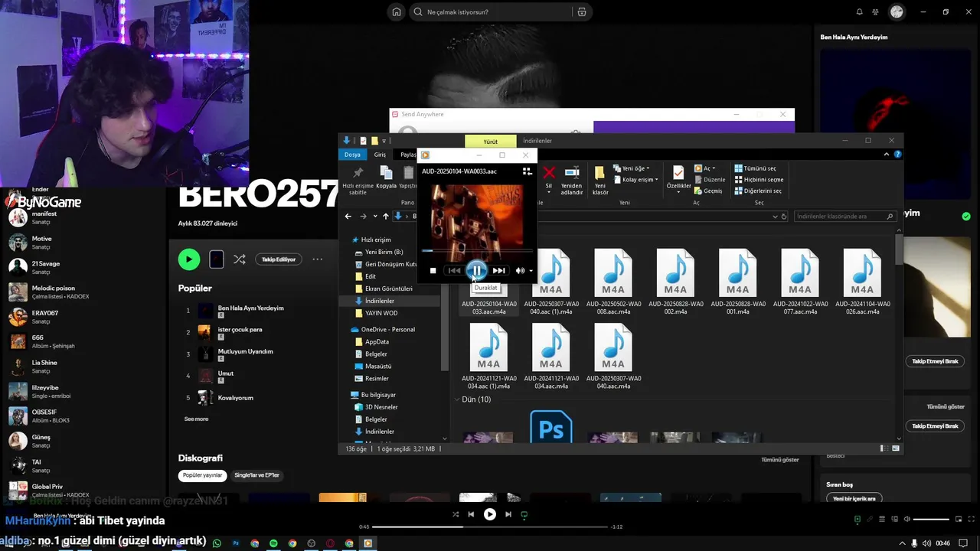The image size is (980, 551).
Task: Create a Yeni klasör new folder
Action: (600, 181)
